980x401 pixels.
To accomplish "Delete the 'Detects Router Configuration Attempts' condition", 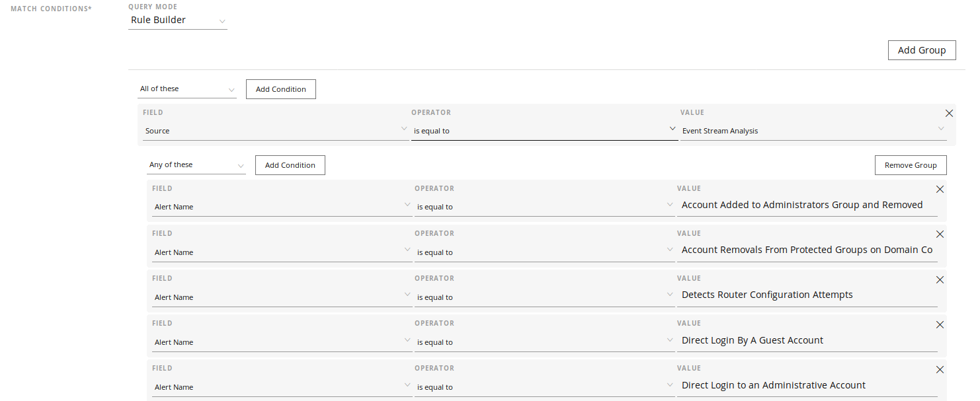I will pyautogui.click(x=940, y=279).
